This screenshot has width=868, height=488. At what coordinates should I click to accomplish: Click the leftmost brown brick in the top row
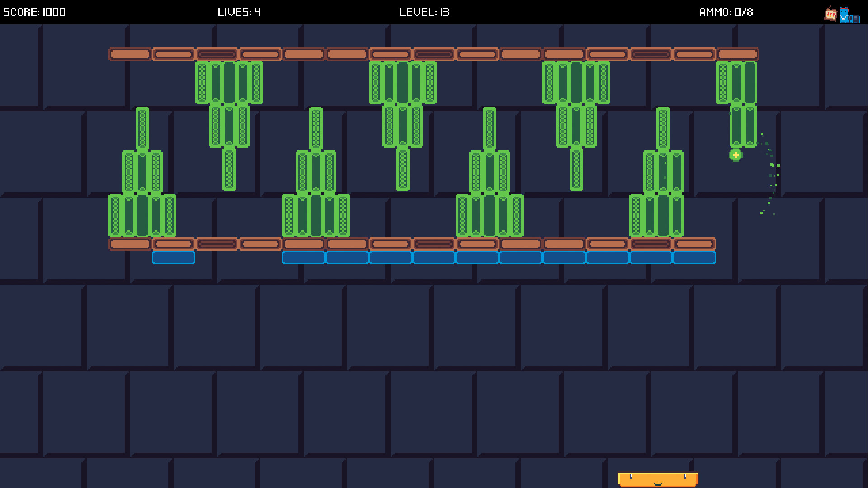pyautogui.click(x=130, y=54)
